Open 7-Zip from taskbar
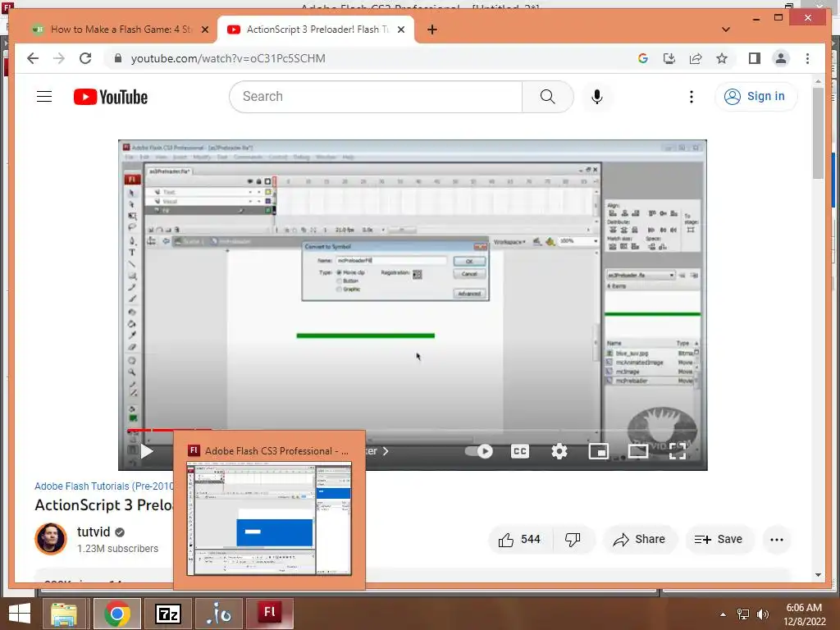 [168, 614]
